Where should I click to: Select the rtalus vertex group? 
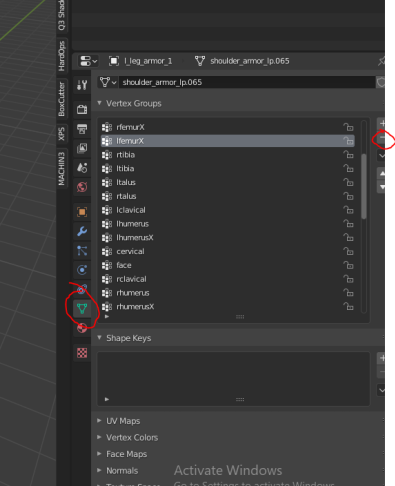pos(228,196)
